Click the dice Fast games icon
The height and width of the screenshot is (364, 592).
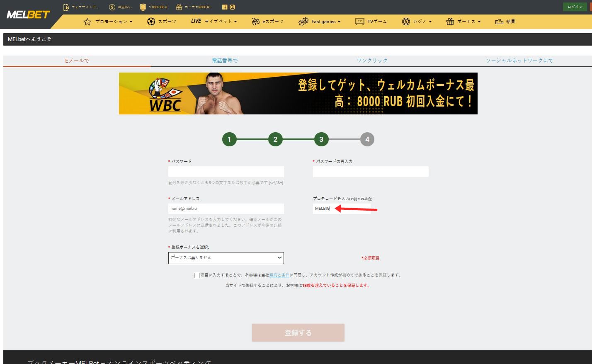(x=303, y=22)
